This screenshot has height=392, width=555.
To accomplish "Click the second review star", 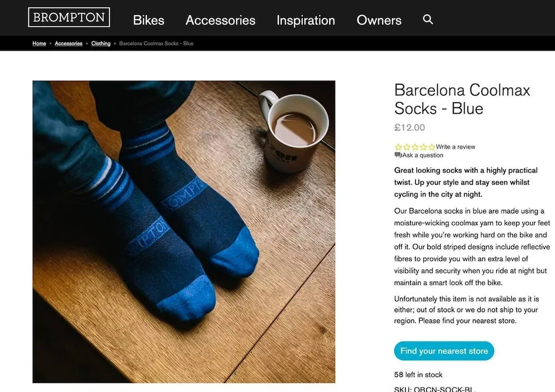I will 406,147.
